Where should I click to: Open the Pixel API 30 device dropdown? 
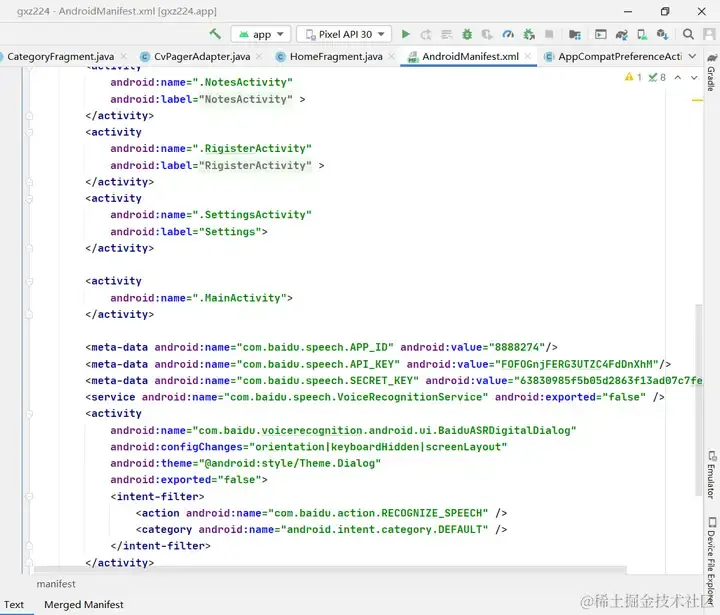pos(344,34)
